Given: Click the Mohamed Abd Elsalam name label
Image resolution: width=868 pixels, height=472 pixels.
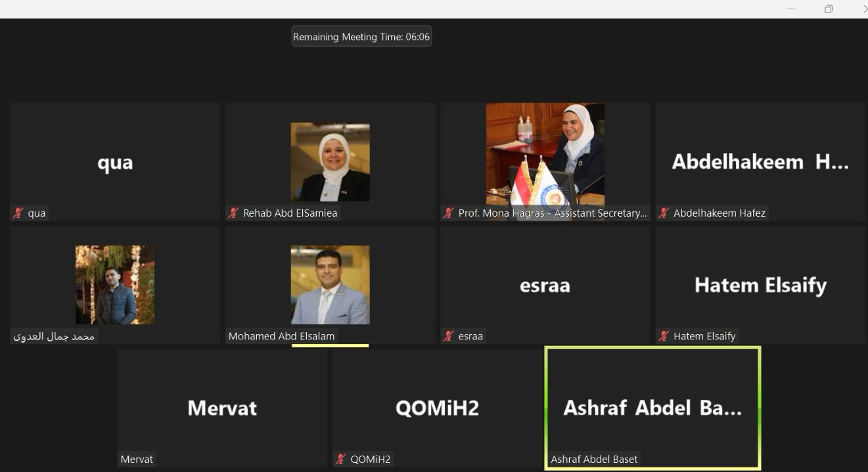Looking at the screenshot, I should [x=281, y=336].
